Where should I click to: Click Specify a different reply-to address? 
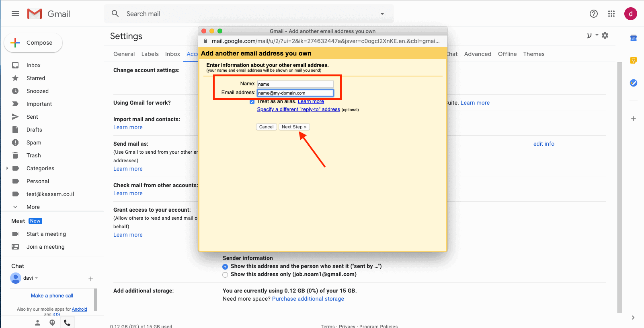click(x=299, y=109)
